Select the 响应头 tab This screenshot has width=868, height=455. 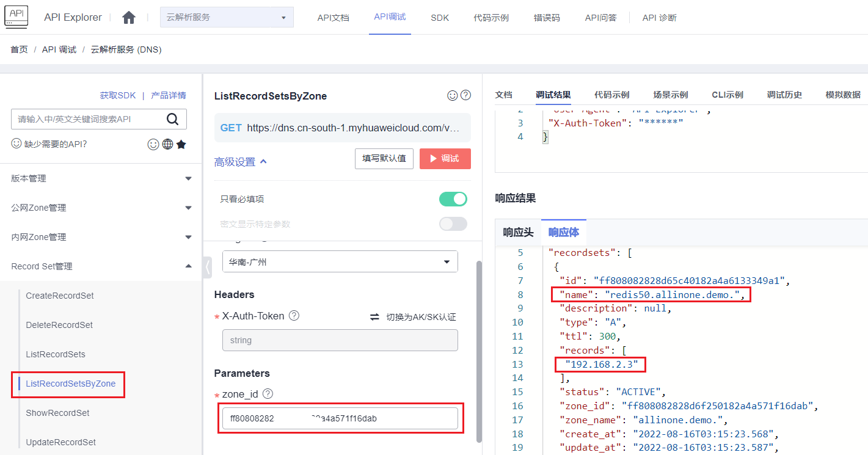pyautogui.click(x=518, y=233)
